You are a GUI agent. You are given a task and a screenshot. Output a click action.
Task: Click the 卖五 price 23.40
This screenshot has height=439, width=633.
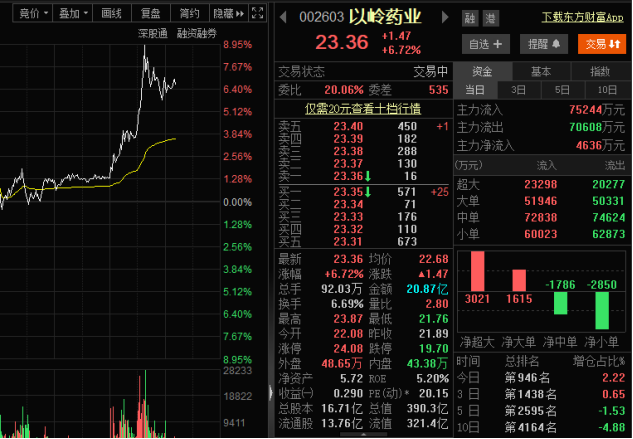pos(348,126)
